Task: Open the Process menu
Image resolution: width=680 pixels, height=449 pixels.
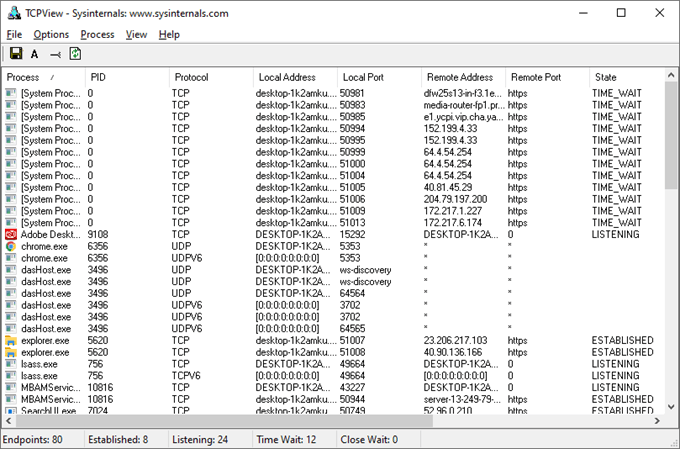Action: point(97,34)
